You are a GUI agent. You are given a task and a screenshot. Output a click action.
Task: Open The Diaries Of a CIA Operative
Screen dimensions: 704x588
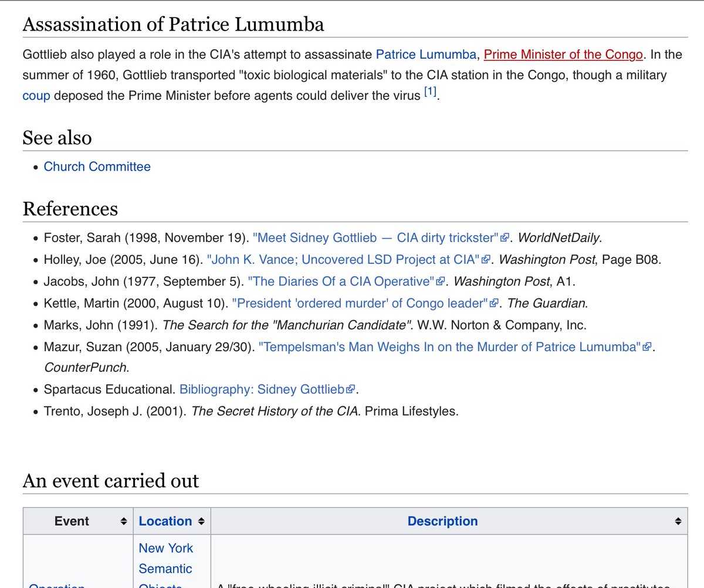click(x=341, y=281)
